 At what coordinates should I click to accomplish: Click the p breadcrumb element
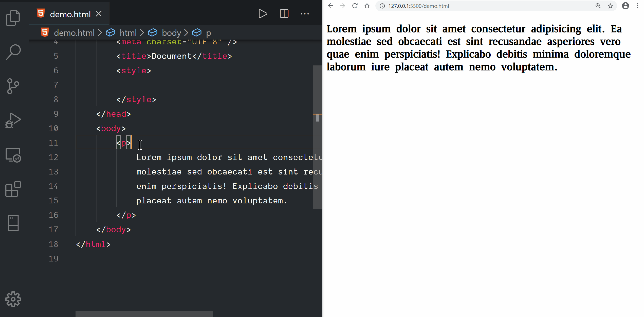coord(208,33)
